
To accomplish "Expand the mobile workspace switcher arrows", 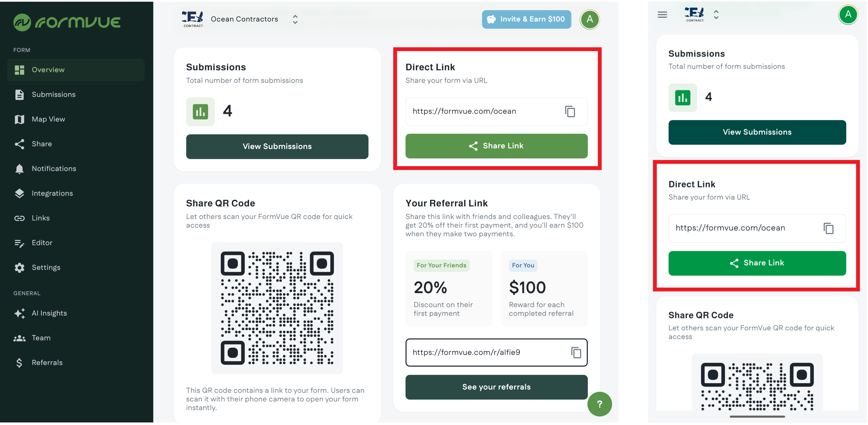I will point(716,14).
